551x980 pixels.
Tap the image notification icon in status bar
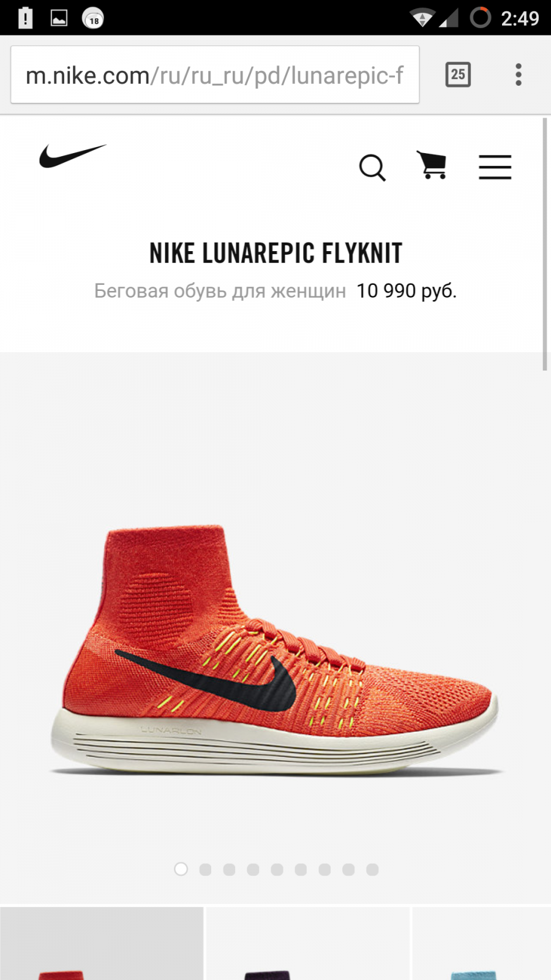(59, 18)
